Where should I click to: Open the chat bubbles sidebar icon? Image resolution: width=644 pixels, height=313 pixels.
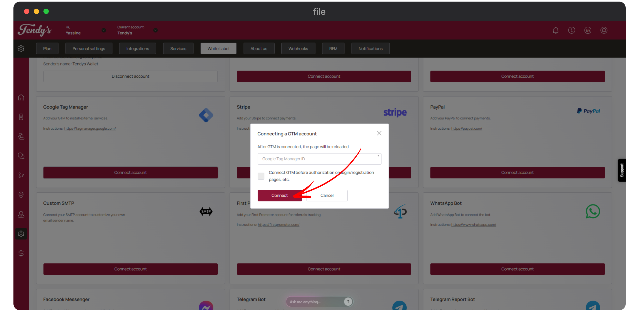tap(21, 156)
